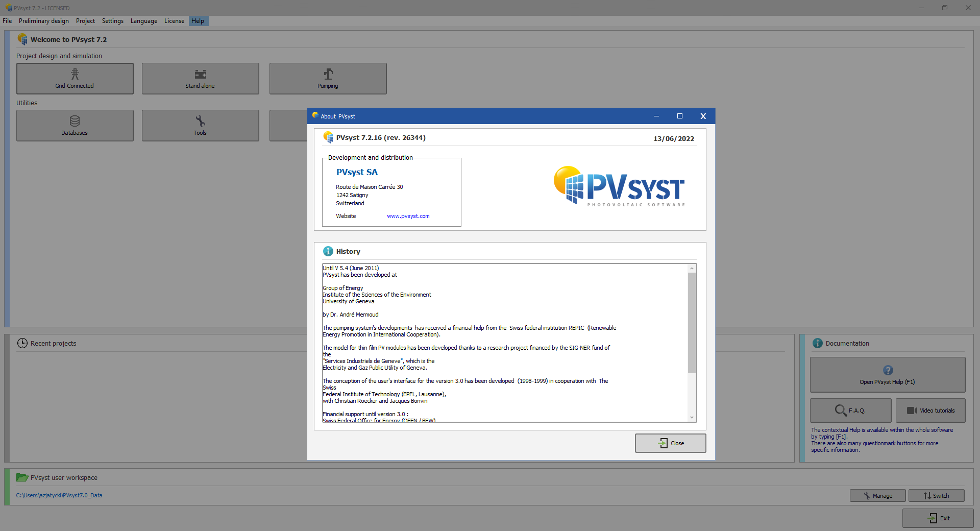The image size is (980, 531).
Task: Open the www.pvsyst.com website link
Action: pyautogui.click(x=408, y=216)
